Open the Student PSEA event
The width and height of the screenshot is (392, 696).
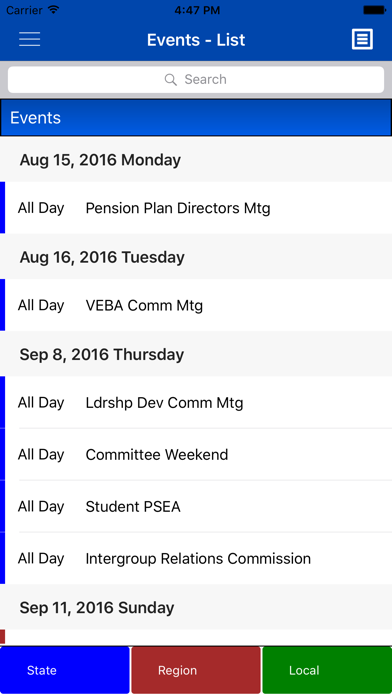tap(196, 506)
